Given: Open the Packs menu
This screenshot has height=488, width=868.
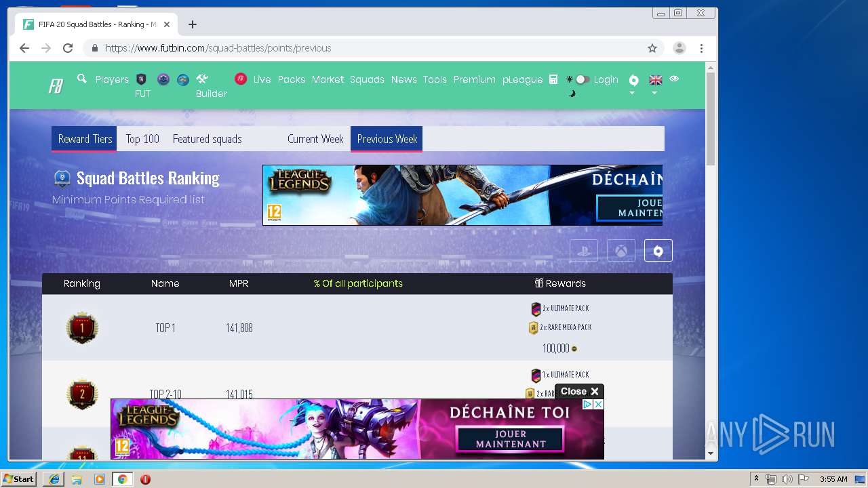Looking at the screenshot, I should 292,79.
